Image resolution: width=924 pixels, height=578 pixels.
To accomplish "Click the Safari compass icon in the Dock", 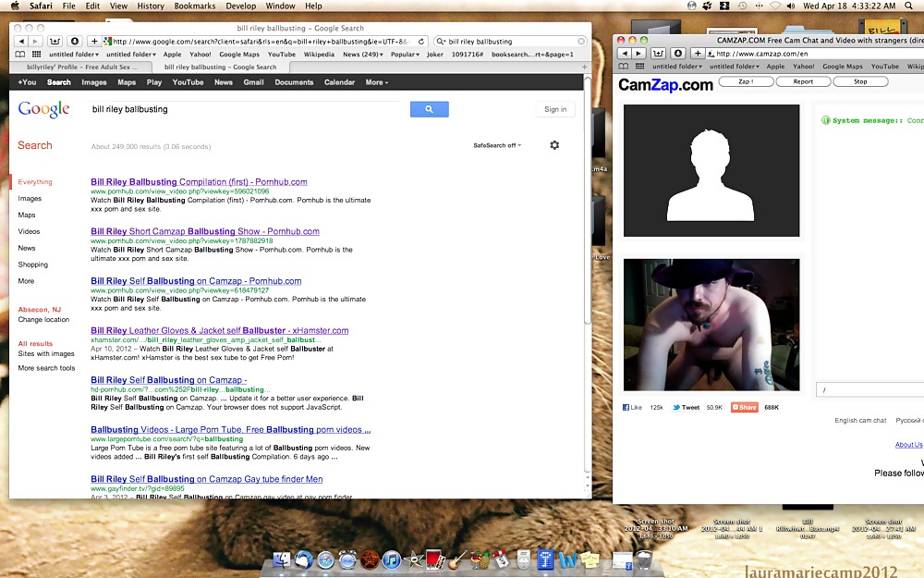I will click(325, 560).
